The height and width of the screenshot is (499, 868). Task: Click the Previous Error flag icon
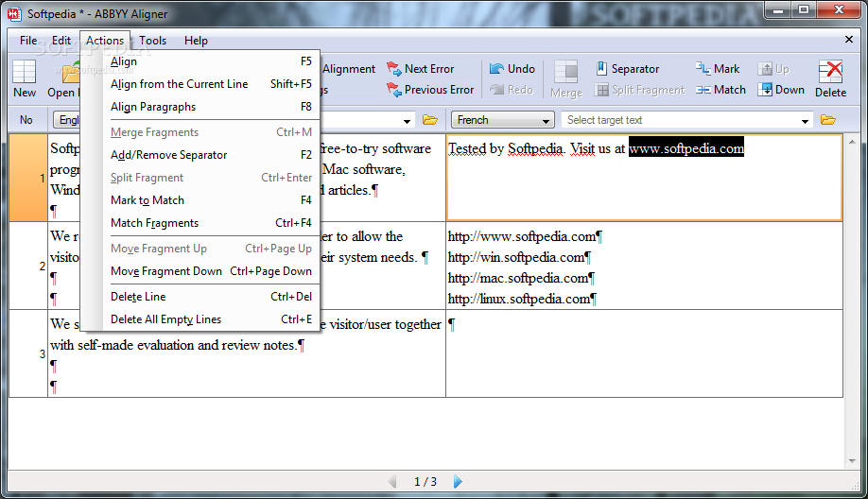pyautogui.click(x=393, y=90)
